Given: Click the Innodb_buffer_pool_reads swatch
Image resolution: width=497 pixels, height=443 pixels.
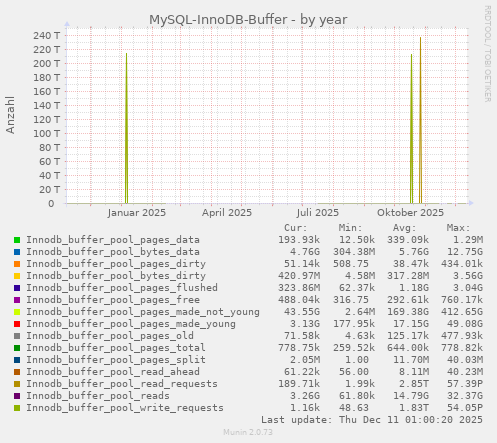Looking at the screenshot, I should tap(17, 396).
